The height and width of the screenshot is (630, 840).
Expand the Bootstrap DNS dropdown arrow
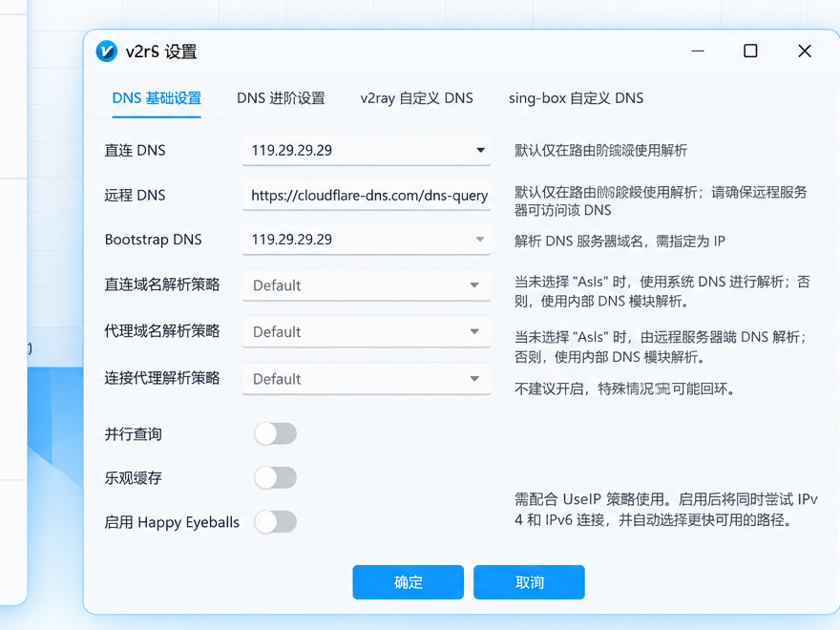click(480, 240)
